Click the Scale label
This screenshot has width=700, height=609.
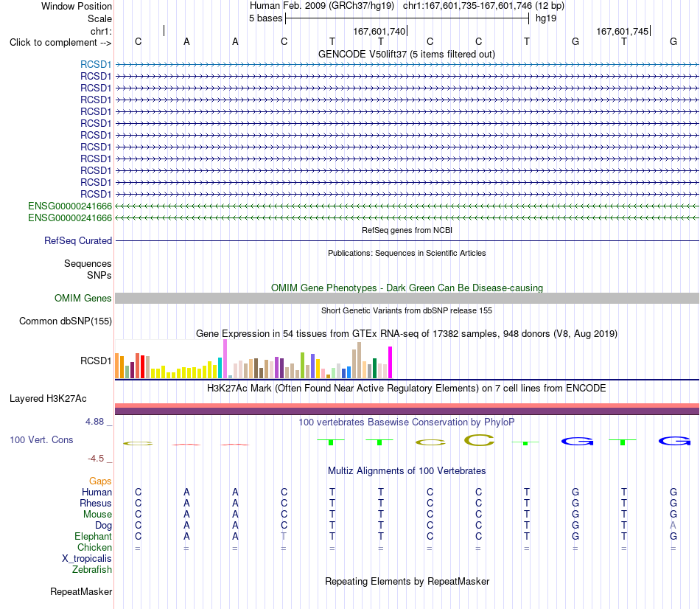click(99, 18)
